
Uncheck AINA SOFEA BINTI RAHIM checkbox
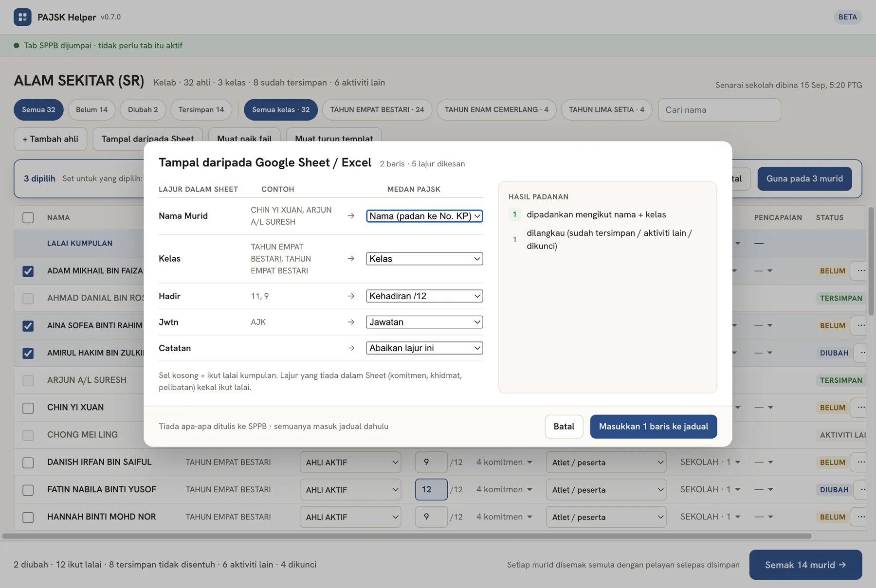[x=28, y=325]
